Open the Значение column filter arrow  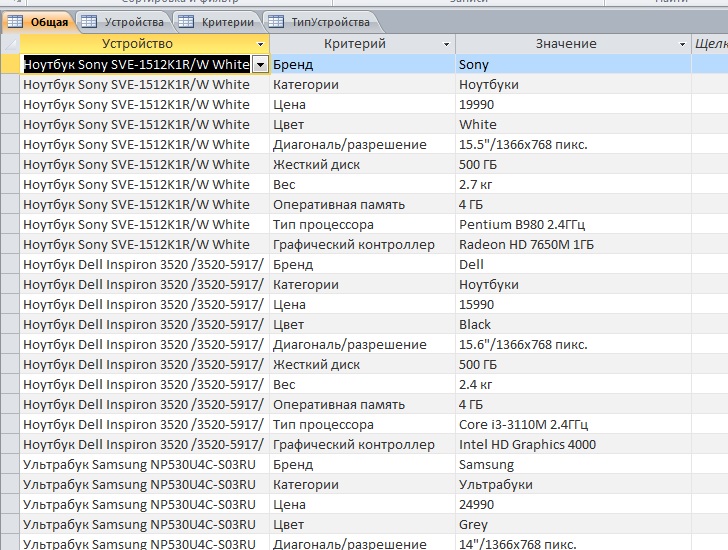tap(682, 44)
